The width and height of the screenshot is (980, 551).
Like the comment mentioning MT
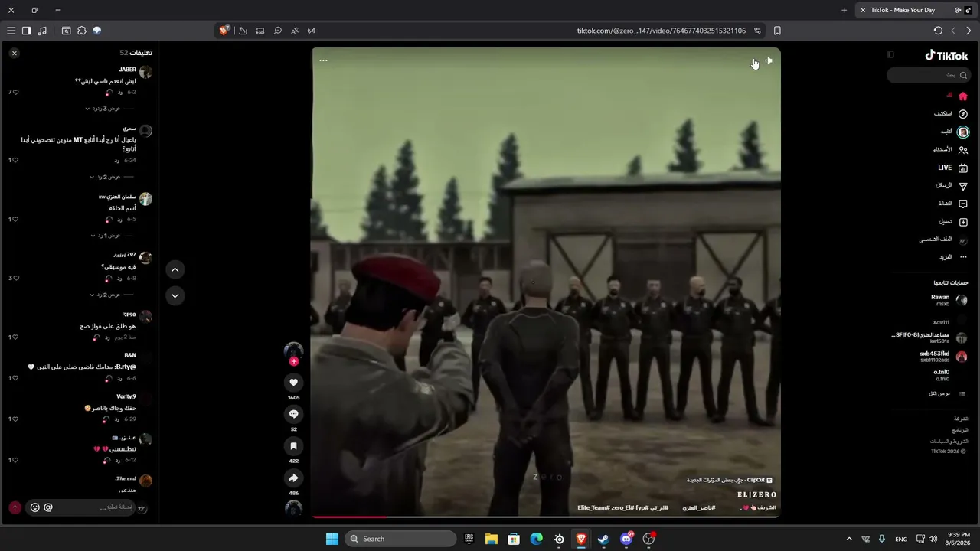14,160
